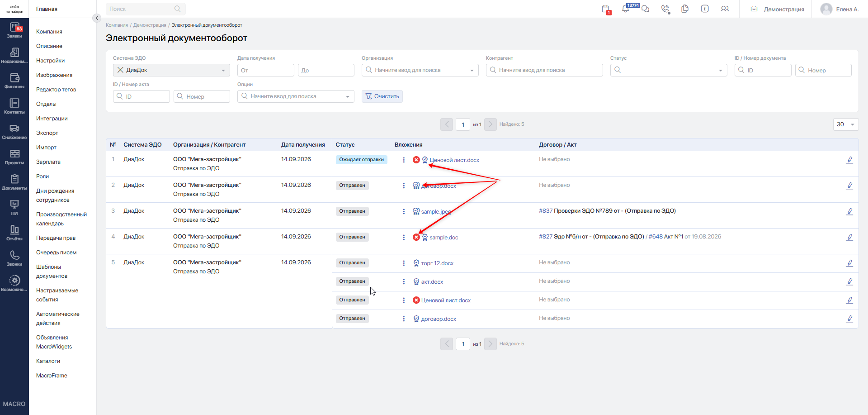Open the Финансы sidebar icon
The image size is (868, 415).
[14, 81]
